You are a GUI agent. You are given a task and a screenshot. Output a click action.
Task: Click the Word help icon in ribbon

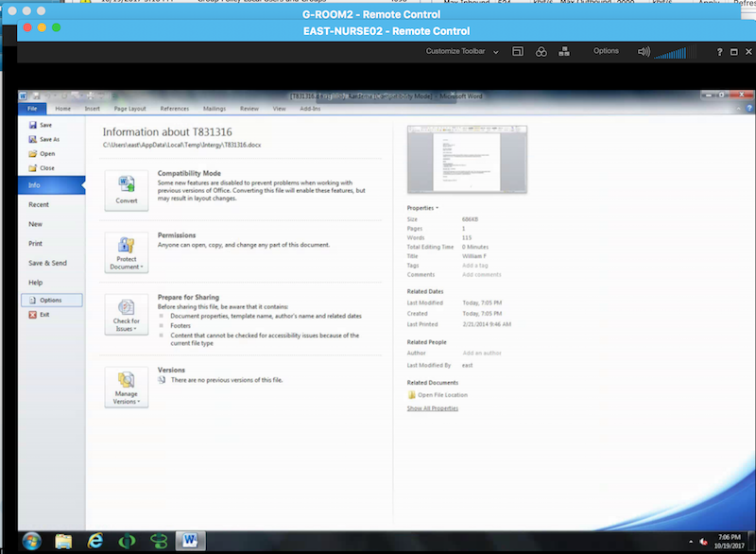click(749, 109)
